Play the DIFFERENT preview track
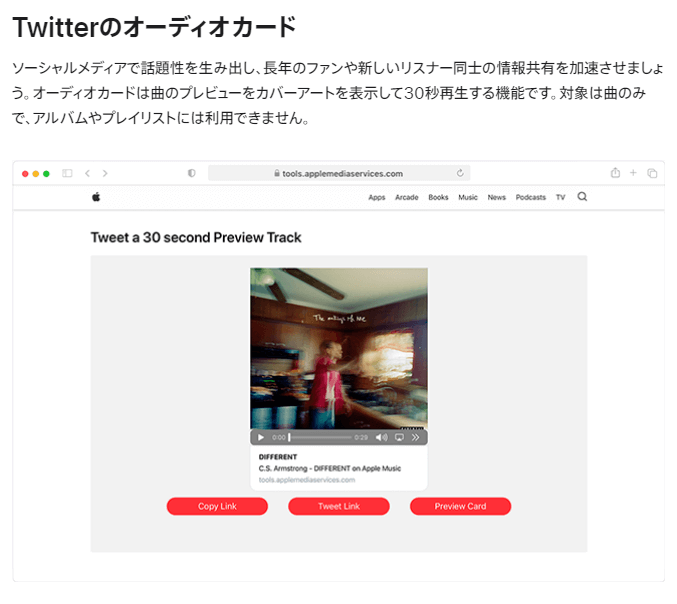Screen dimensions: 677x604 click(x=261, y=437)
